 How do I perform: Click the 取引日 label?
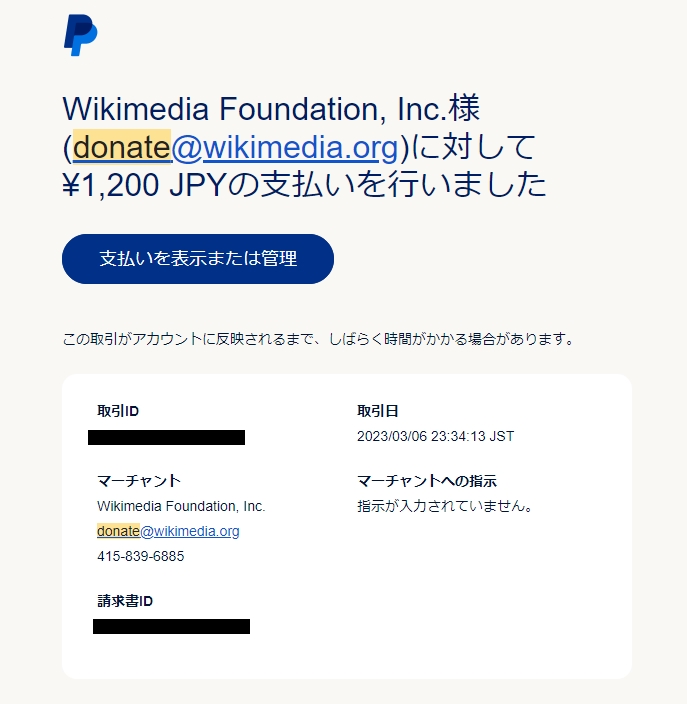pos(378,411)
